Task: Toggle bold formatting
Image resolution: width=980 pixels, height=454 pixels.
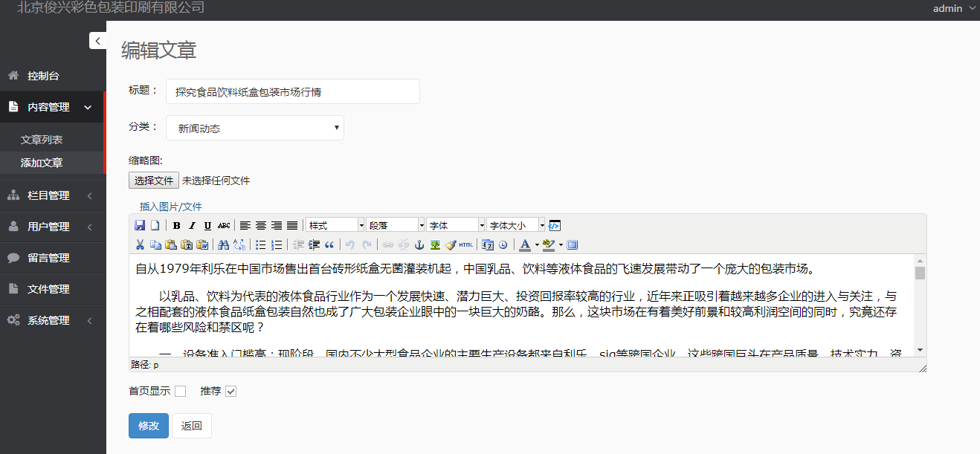Action: 177,225
